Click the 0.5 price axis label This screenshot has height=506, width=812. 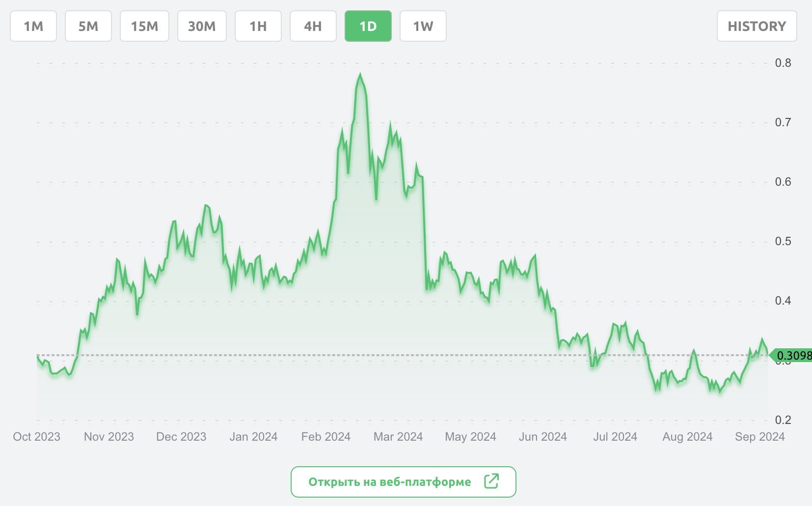pos(783,241)
